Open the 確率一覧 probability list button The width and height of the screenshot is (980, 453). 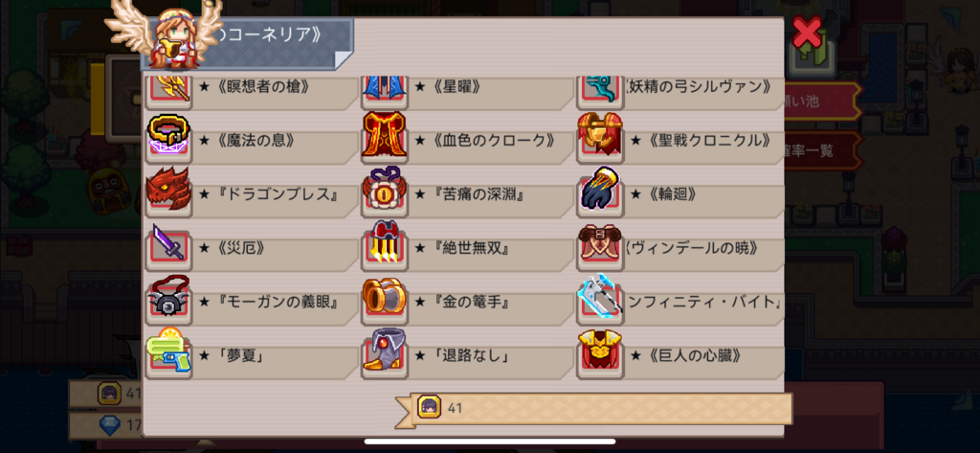819,150
